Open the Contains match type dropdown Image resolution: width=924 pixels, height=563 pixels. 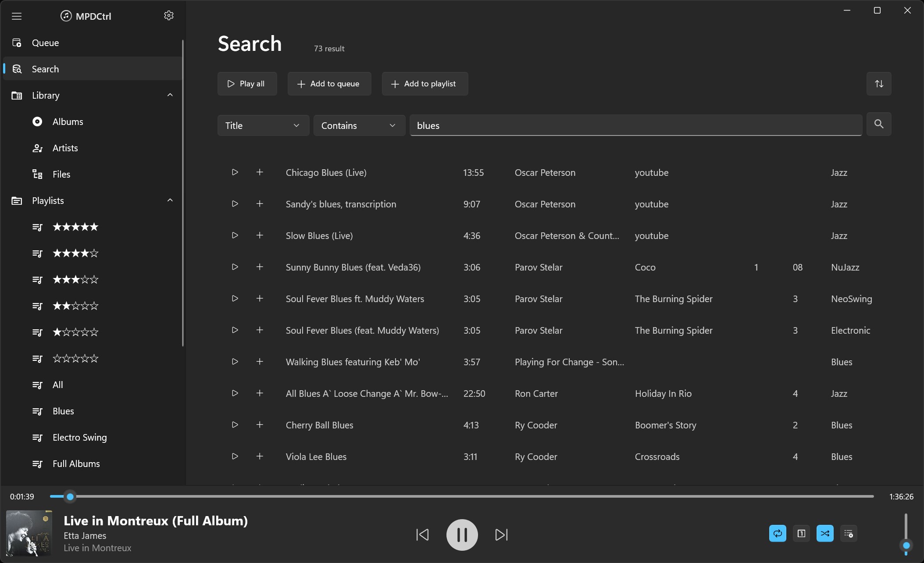[x=359, y=125]
